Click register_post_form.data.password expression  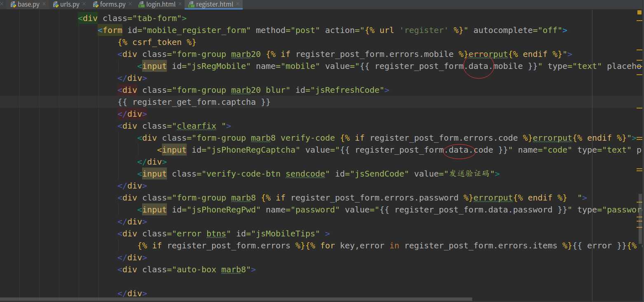pyautogui.click(x=474, y=210)
